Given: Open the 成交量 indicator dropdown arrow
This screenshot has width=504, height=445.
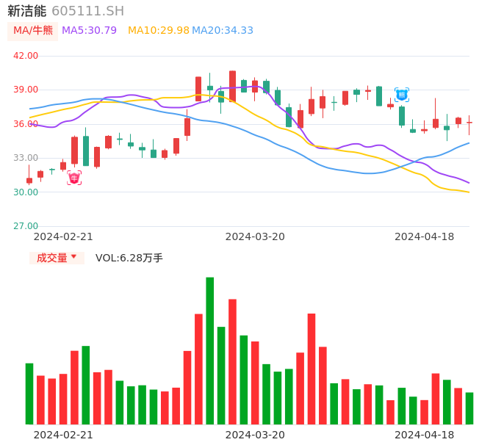Looking at the screenshot, I should [73, 257].
